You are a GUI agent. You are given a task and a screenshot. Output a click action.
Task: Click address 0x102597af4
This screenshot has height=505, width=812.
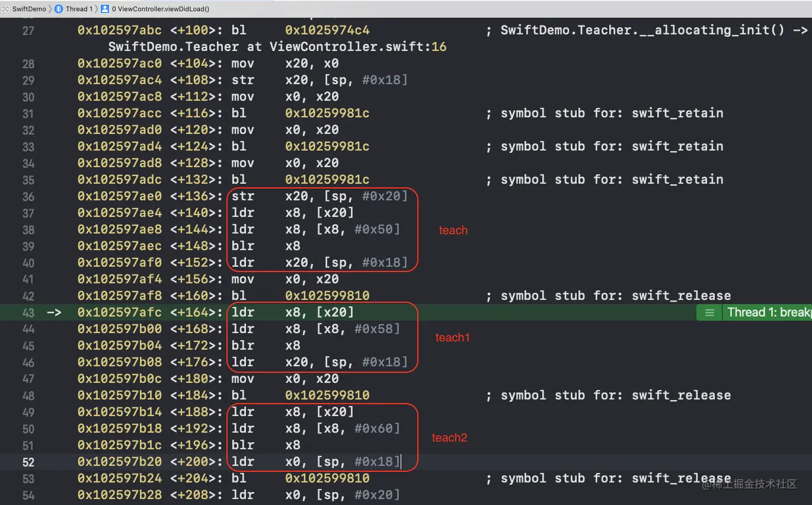point(120,279)
